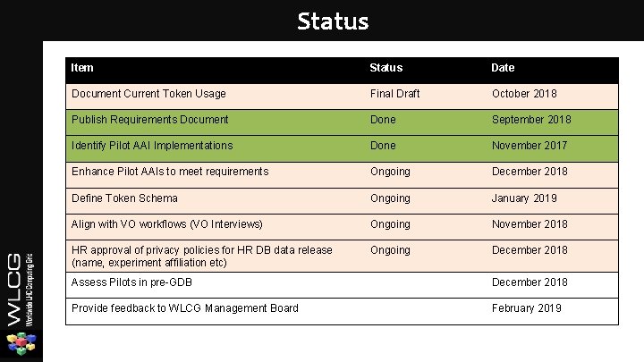
Task: Select the Status column header
Action: tap(386, 68)
